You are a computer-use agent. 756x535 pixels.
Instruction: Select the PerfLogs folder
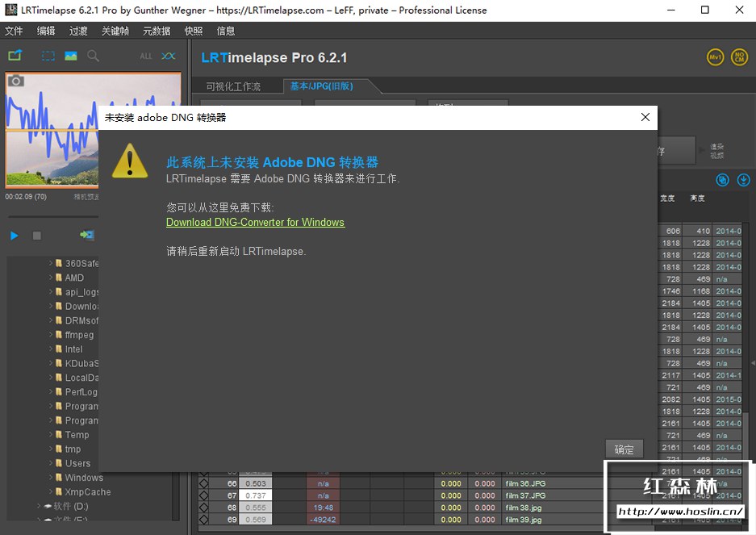coord(77,391)
